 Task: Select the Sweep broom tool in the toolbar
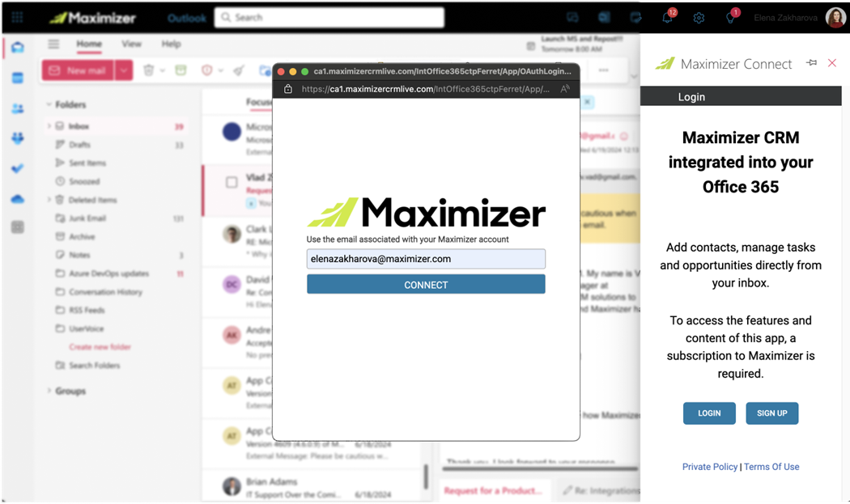[x=238, y=71]
